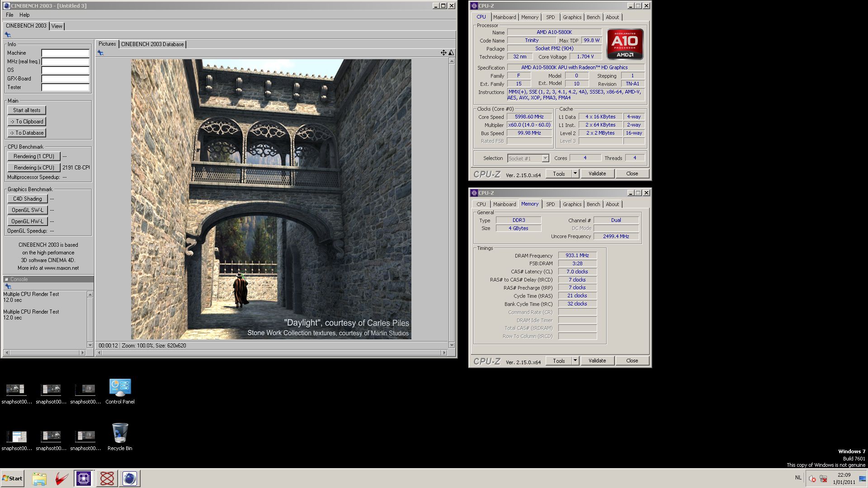Switch to the View tab in CINEBENCH

57,26
